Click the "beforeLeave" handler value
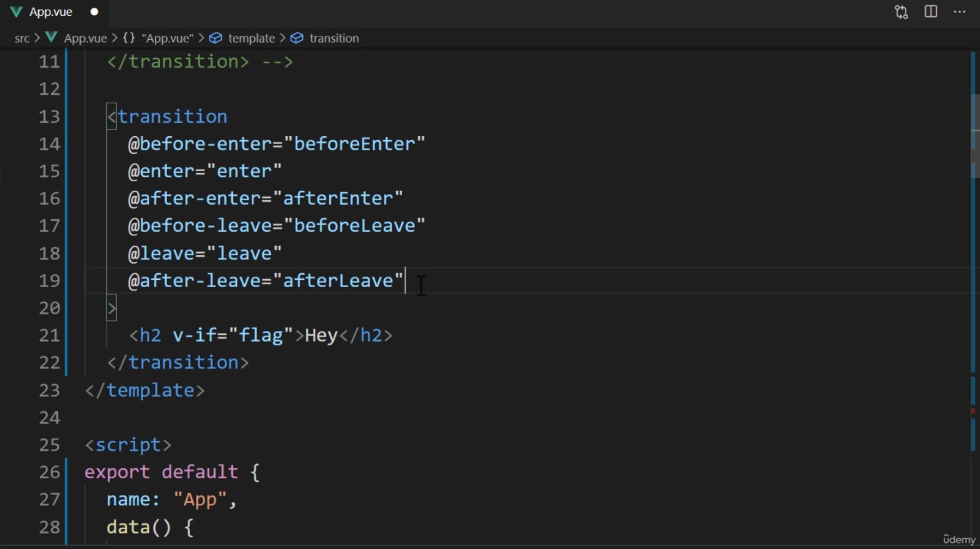 coord(355,226)
